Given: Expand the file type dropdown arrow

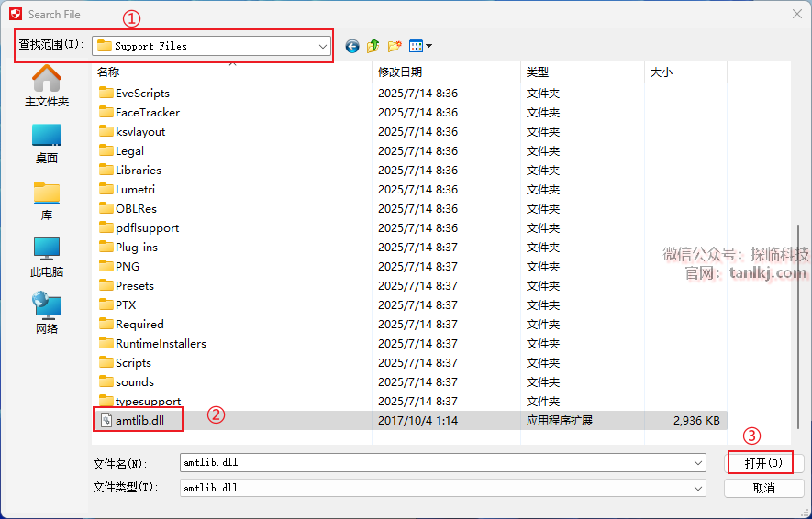Looking at the screenshot, I should pyautogui.click(x=698, y=488).
